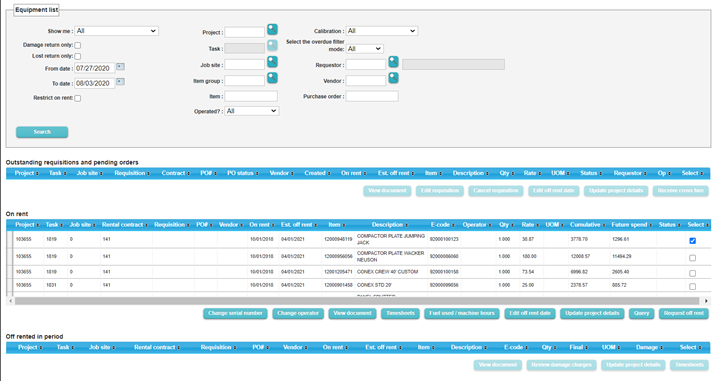The image size is (720, 381).
Task: Click the On rent Edit off rent date button
Action: coord(530,314)
